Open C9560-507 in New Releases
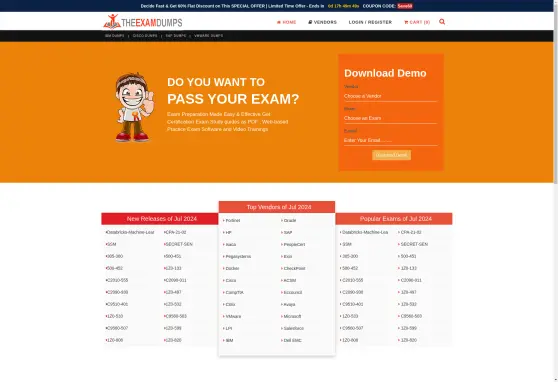Screen dimensions: 558x382 point(117,328)
